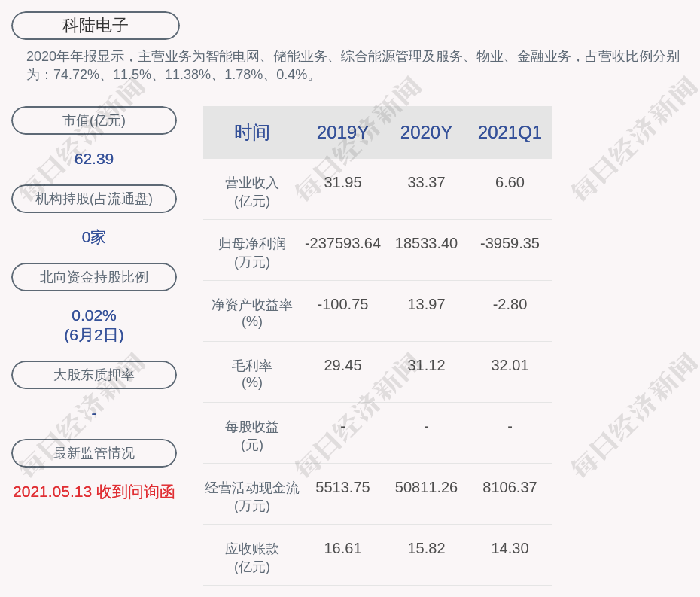Click the 科陆电子 company name pill

(x=96, y=26)
